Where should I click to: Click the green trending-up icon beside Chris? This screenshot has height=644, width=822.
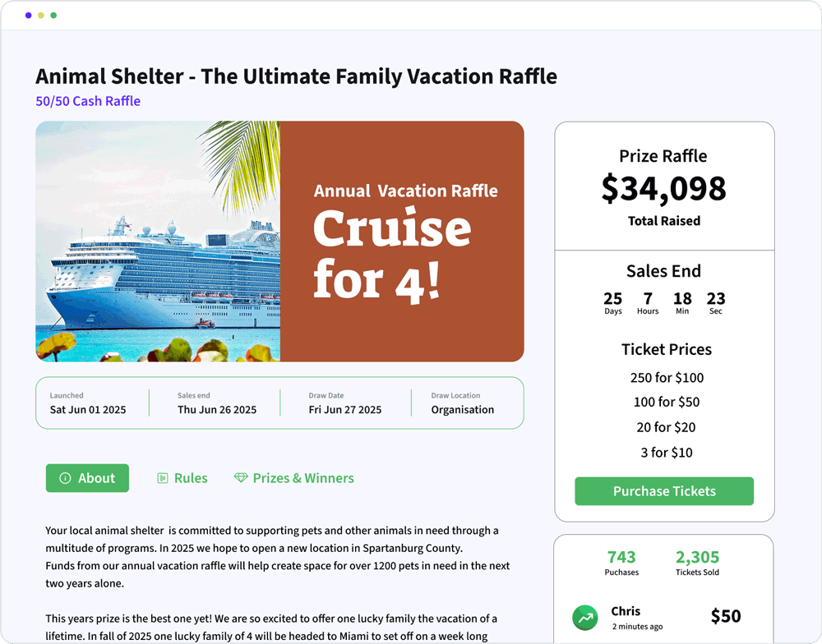[x=585, y=618]
